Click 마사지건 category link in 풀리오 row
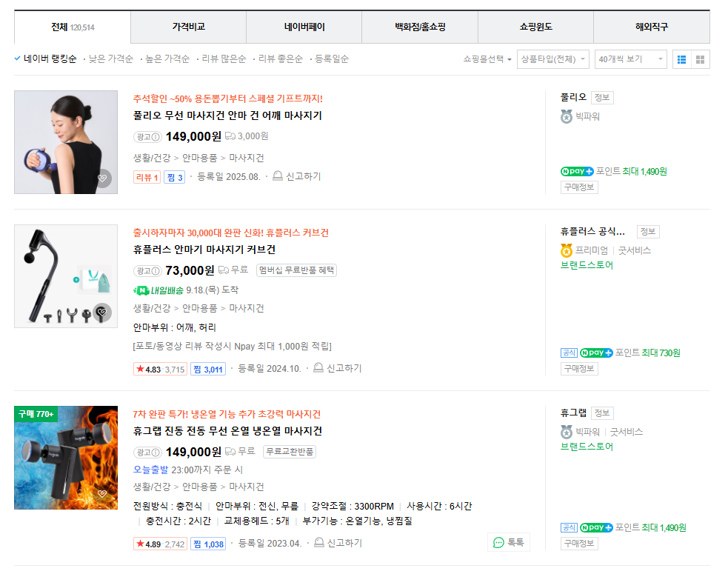Viewport: 728px width, 574px height. tap(247, 158)
